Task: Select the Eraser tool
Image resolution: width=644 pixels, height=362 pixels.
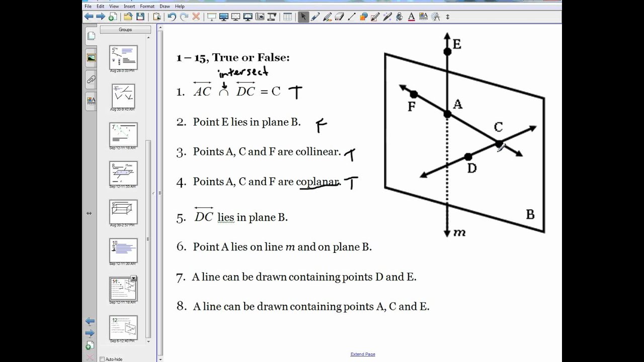Action: coord(339,17)
